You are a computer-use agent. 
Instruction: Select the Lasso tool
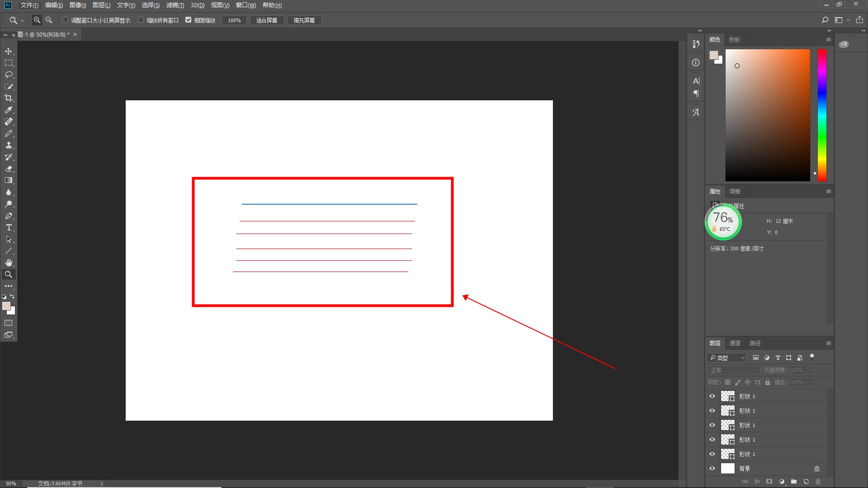pyautogui.click(x=9, y=75)
